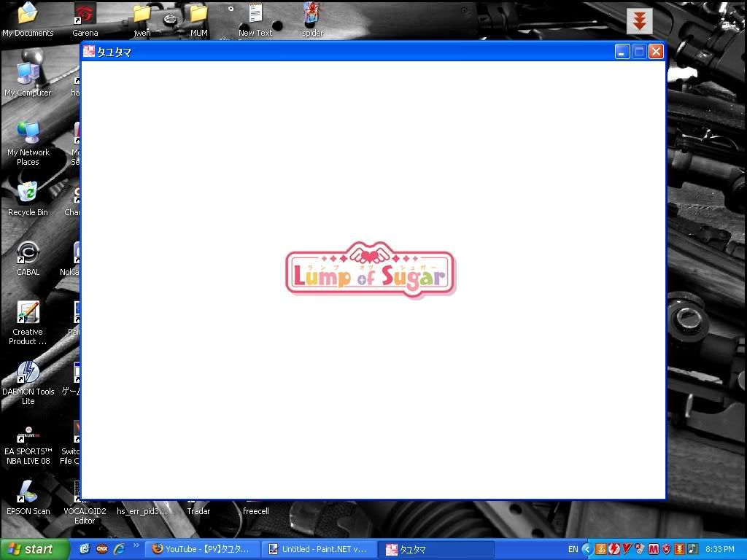This screenshot has width=747, height=560.
Task: Click the 8:33 PM clock
Action: 720,549
